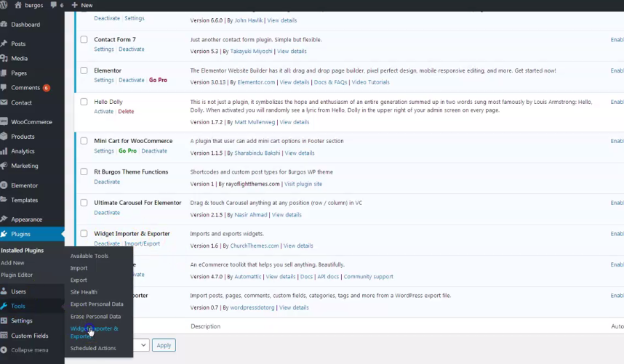
Task: Open Scheduled Actions in Tools flyout
Action: click(x=93, y=348)
